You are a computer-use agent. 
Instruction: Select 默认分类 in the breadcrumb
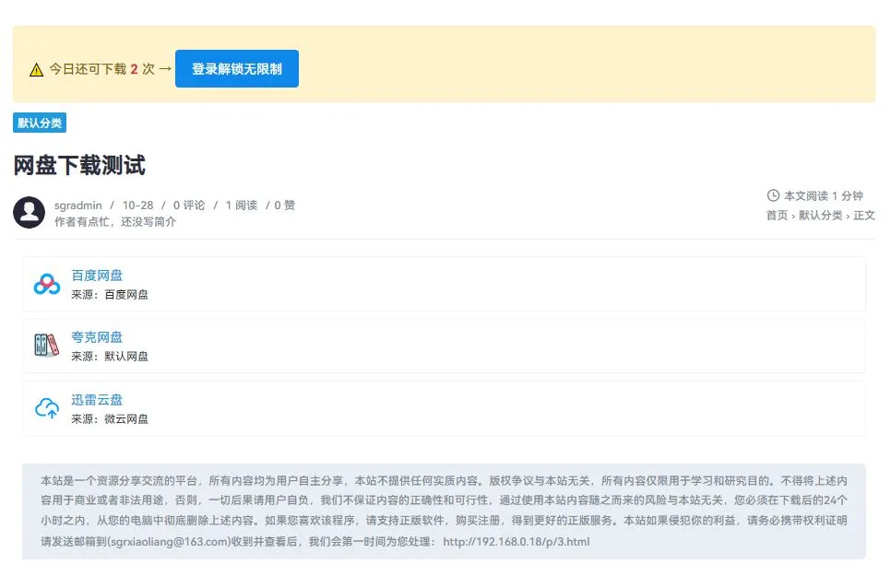tap(820, 216)
